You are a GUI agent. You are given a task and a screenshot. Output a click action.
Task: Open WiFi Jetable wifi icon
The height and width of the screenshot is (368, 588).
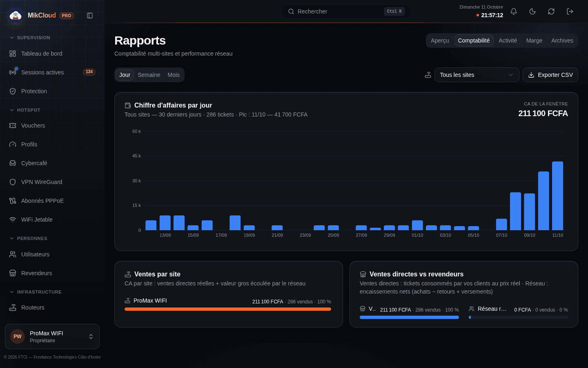[x=13, y=220]
